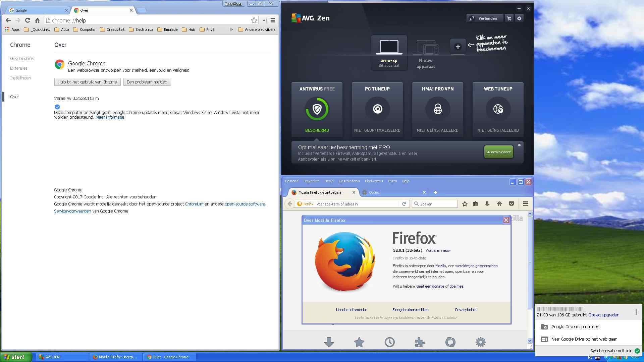The width and height of the screenshot is (644, 362).
Task: Follow the Meer informatie link
Action: click(x=110, y=117)
